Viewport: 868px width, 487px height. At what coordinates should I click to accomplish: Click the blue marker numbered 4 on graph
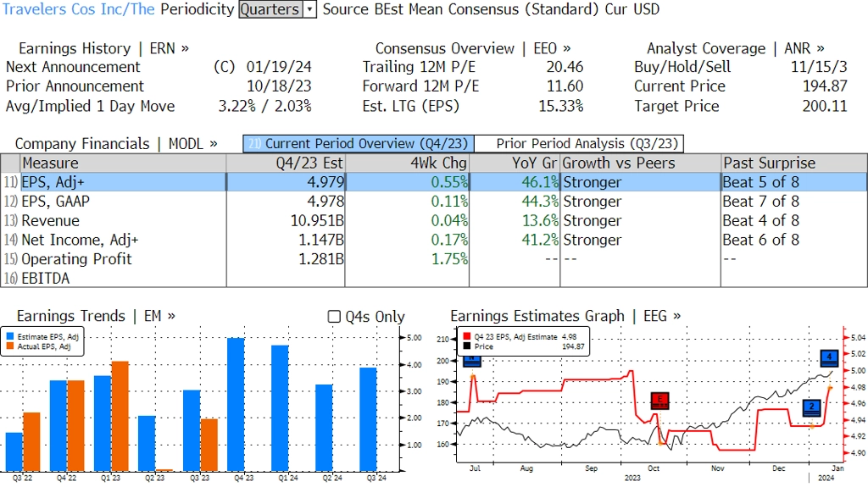tap(829, 358)
